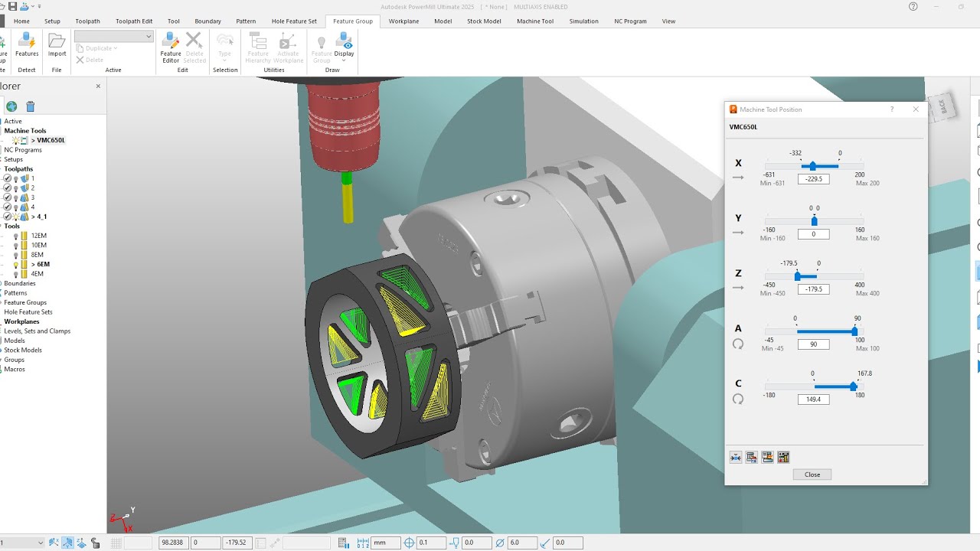
Task: Click the Y axis value field showing 0
Action: [813, 234]
